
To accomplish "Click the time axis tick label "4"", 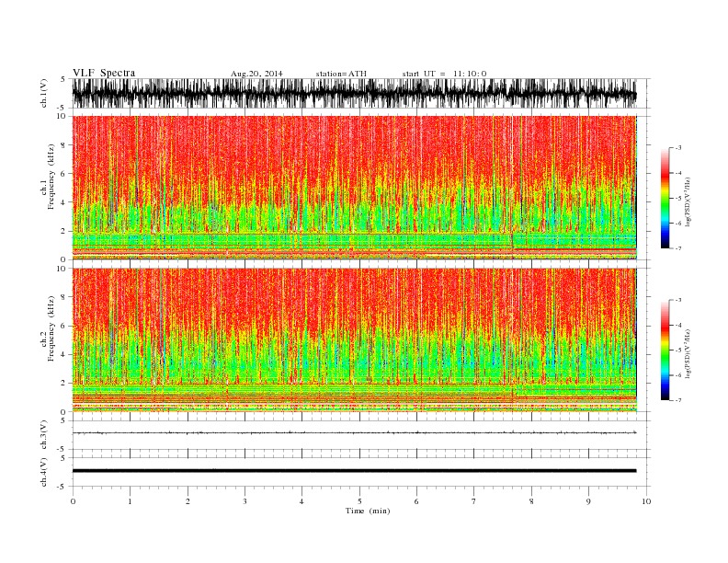I will [x=301, y=501].
